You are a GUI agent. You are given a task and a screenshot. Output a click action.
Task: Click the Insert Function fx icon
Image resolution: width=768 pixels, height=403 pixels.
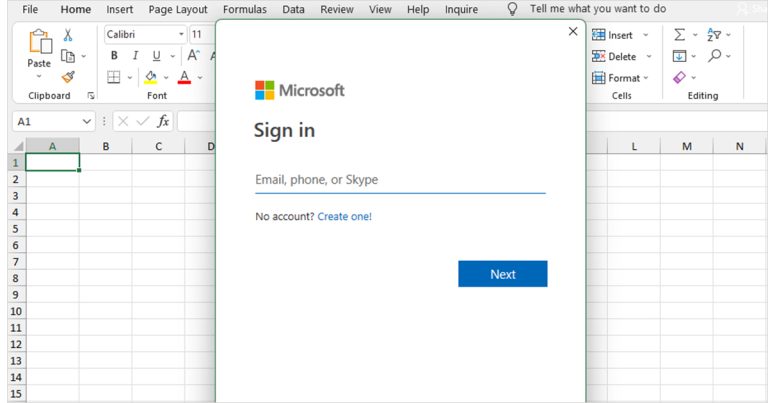[x=163, y=121]
